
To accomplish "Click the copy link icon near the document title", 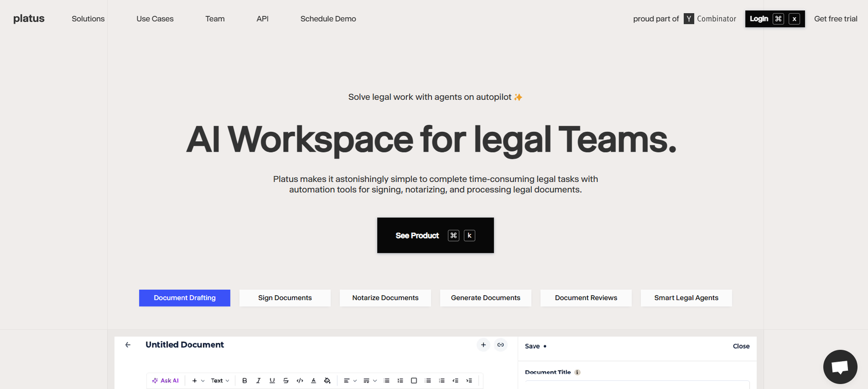I will coord(500,345).
